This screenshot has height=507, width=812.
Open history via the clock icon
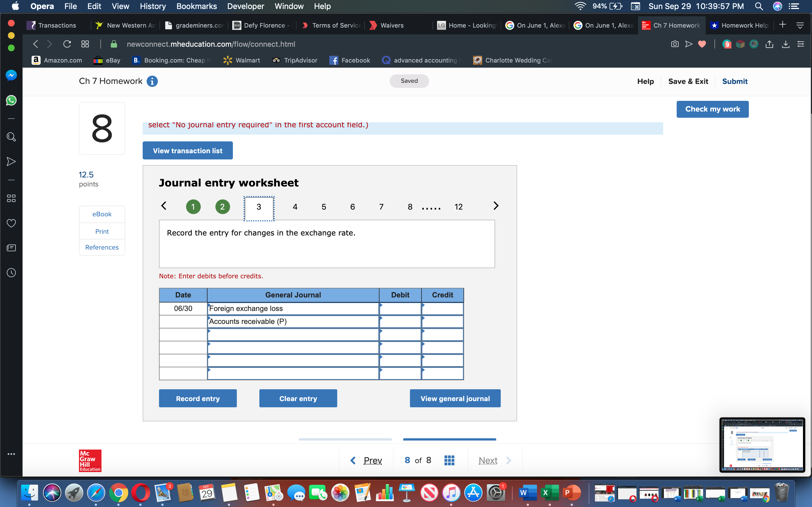pos(11,272)
